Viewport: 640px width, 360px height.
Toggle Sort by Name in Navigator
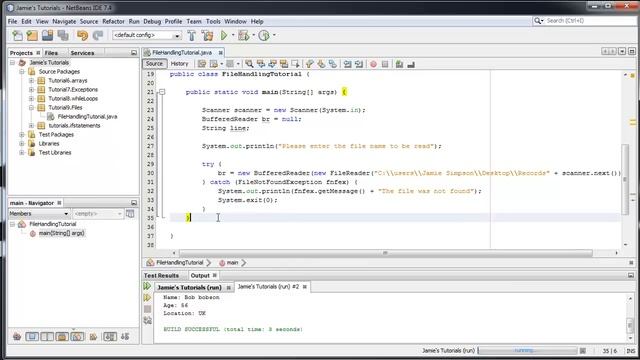110,337
